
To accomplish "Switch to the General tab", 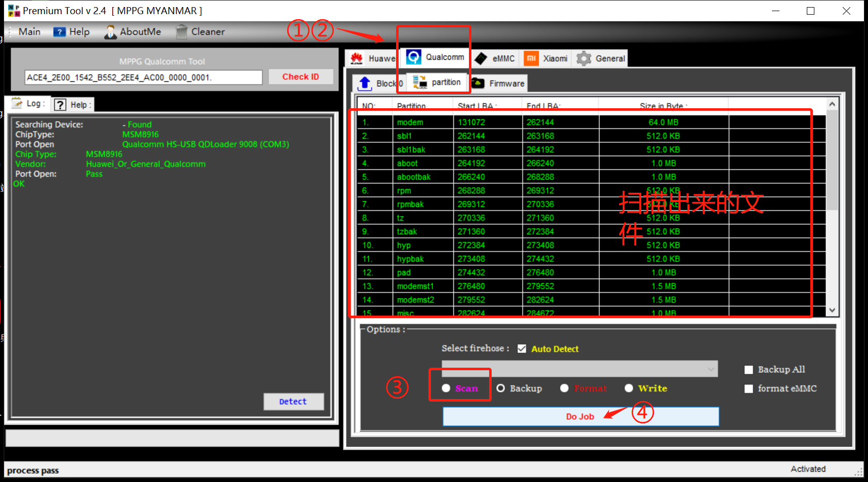I will point(601,59).
